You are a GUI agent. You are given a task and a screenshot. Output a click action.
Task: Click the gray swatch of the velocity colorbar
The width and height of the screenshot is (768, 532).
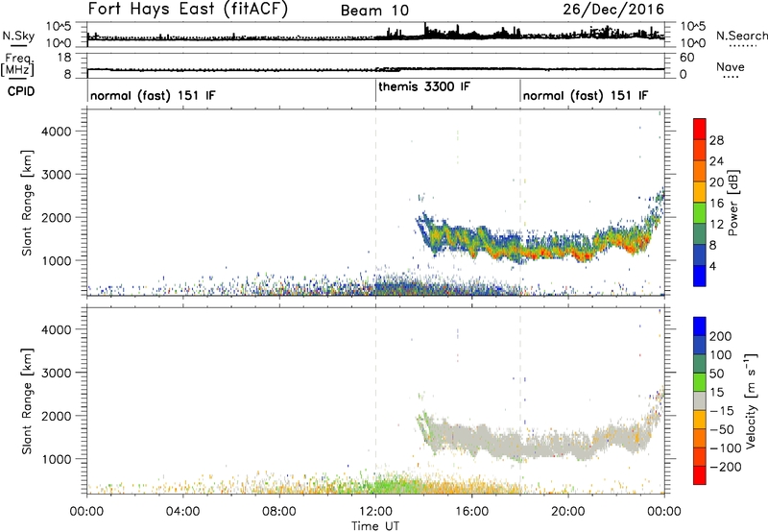[700, 400]
